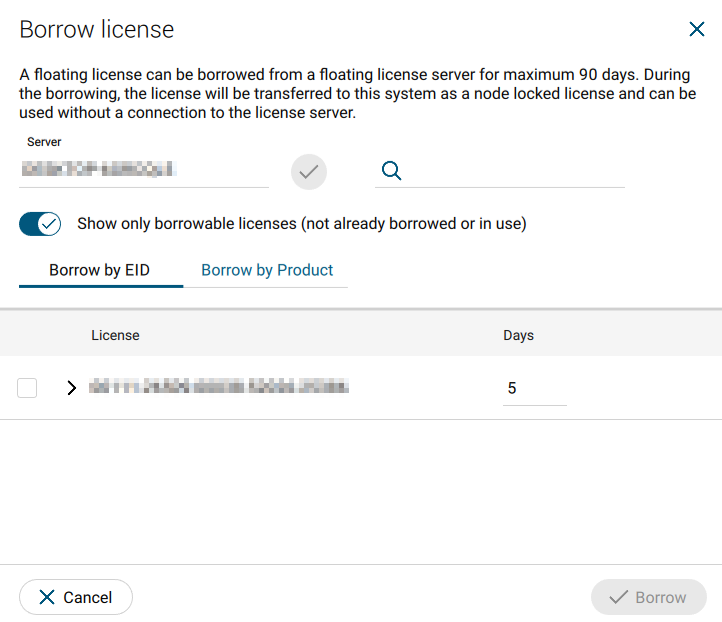Click the 'Show only borrowable licenses' label text
The image size is (722, 622).
[x=301, y=224]
